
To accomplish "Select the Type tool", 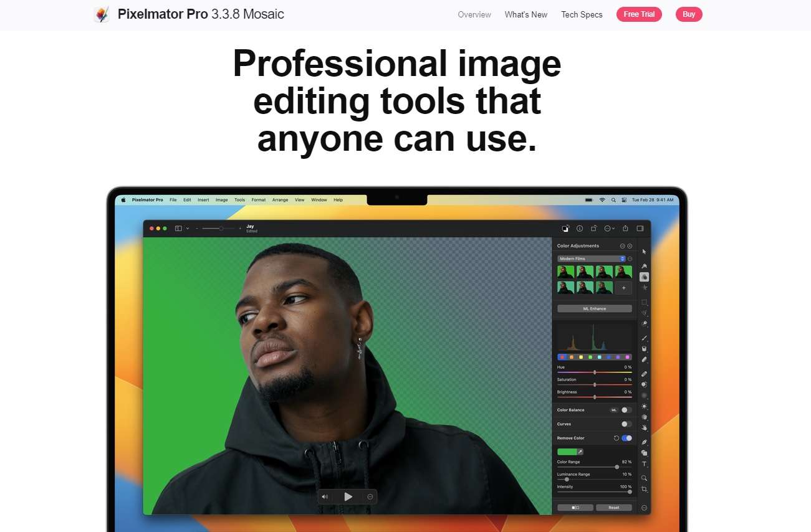I will (x=644, y=464).
